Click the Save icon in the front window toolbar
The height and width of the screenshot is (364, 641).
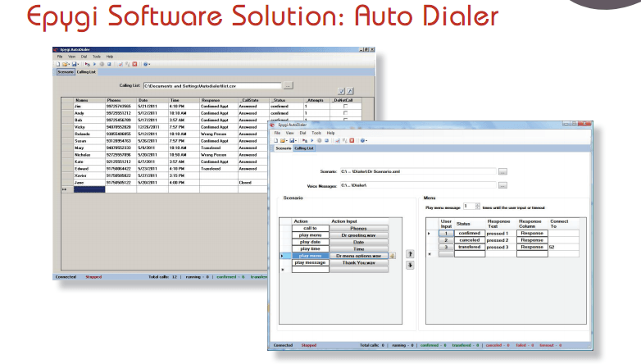coord(293,140)
